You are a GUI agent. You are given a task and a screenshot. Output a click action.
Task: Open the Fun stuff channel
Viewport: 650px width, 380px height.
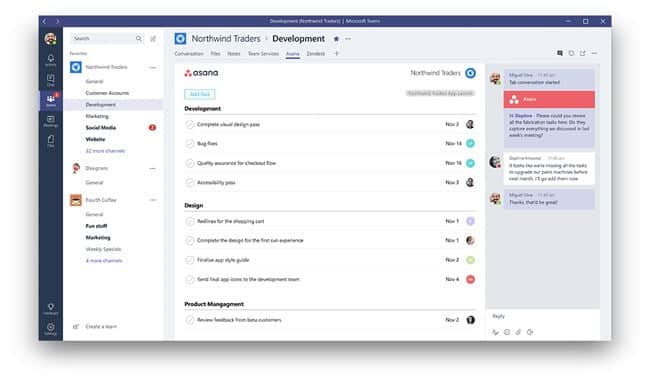click(96, 226)
